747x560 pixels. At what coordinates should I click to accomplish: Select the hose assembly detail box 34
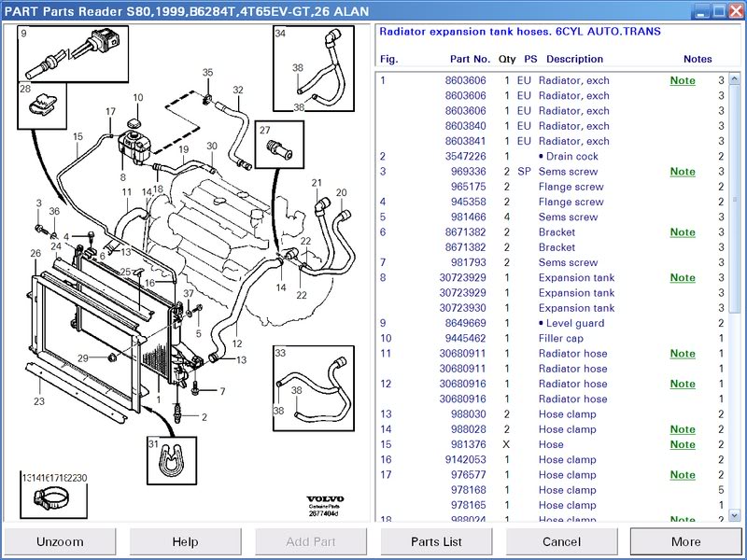click(x=314, y=68)
